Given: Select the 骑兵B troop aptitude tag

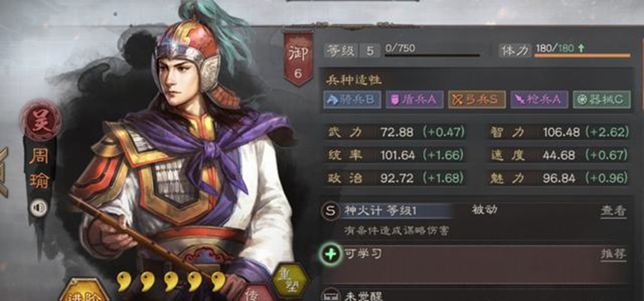Looking at the screenshot, I should 352,100.
